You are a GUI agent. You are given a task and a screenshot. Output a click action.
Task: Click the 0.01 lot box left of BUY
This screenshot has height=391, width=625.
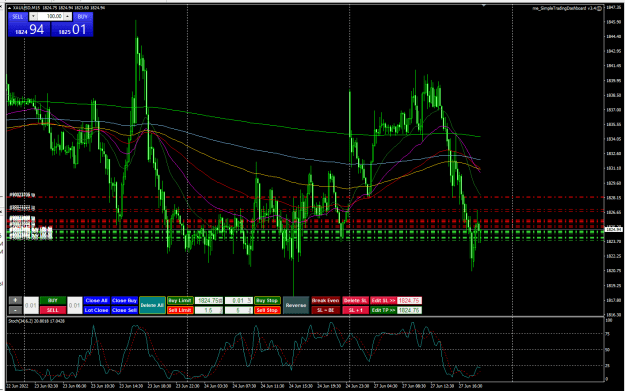[x=31, y=305]
